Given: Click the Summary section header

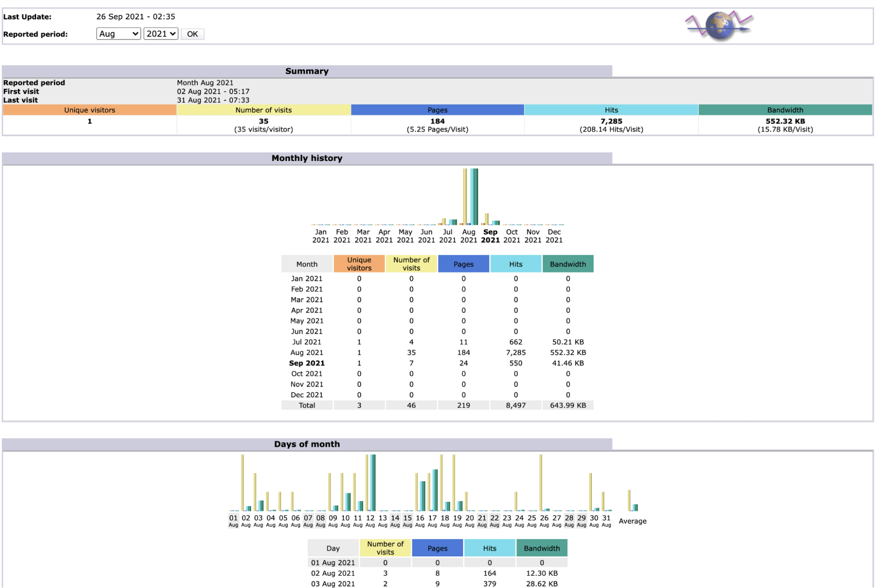Looking at the screenshot, I should coord(307,71).
